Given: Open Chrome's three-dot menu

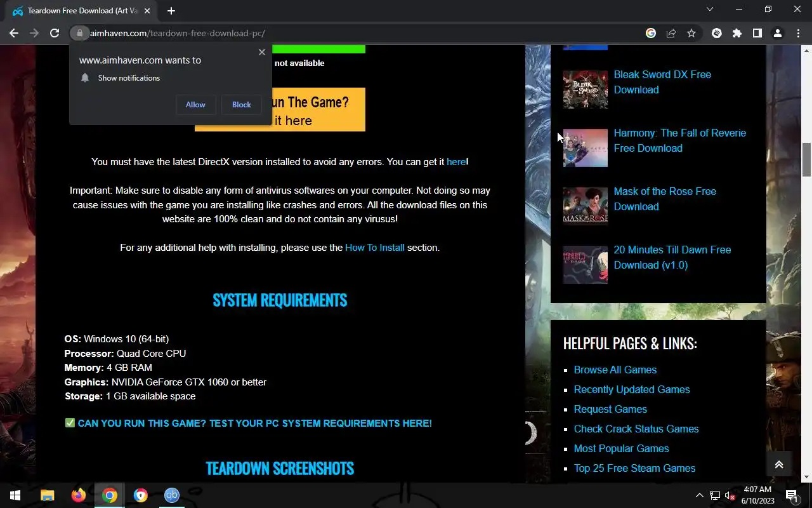Looking at the screenshot, I should [798, 33].
